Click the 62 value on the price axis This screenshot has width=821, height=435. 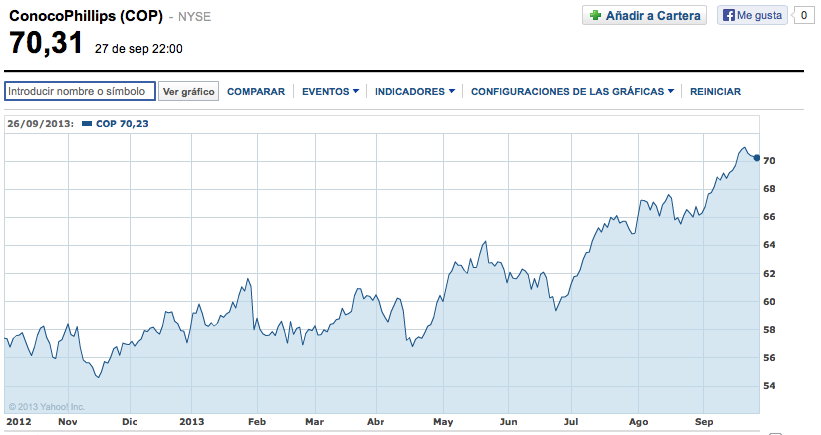(769, 274)
